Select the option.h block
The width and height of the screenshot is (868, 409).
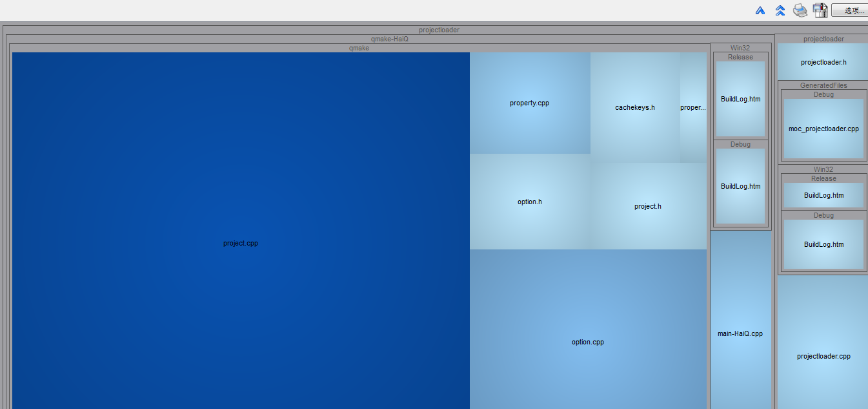pyautogui.click(x=530, y=202)
